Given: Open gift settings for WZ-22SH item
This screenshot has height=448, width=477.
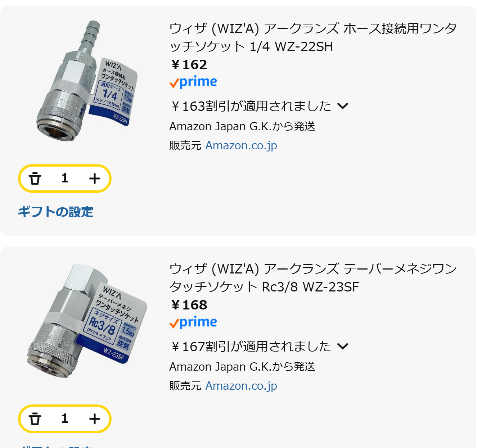Looking at the screenshot, I should 56,212.
